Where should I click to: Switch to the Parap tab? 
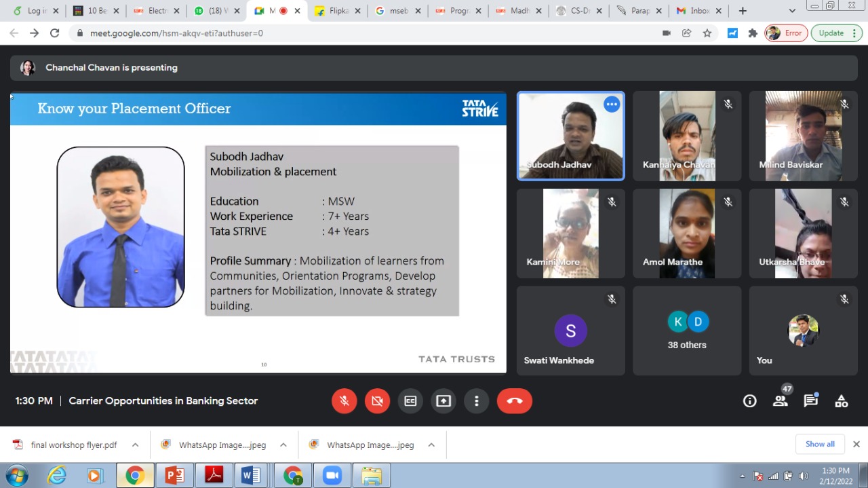tap(639, 11)
